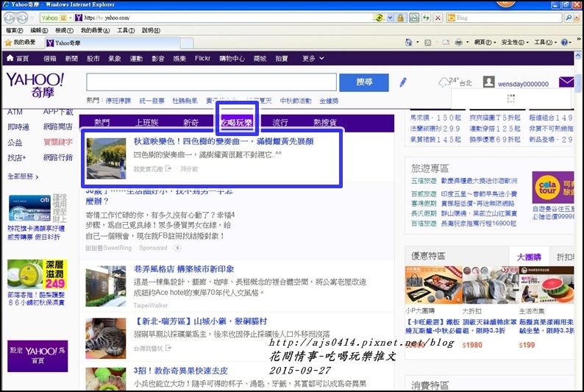Open the 我的最愛 menu in menu bar
Screen dimensions: 584x392
coord(96,30)
